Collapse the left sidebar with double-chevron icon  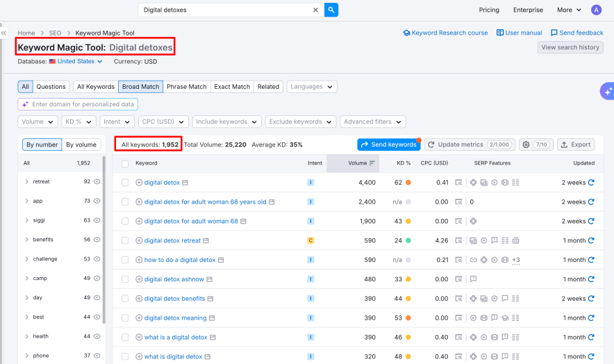3,33
